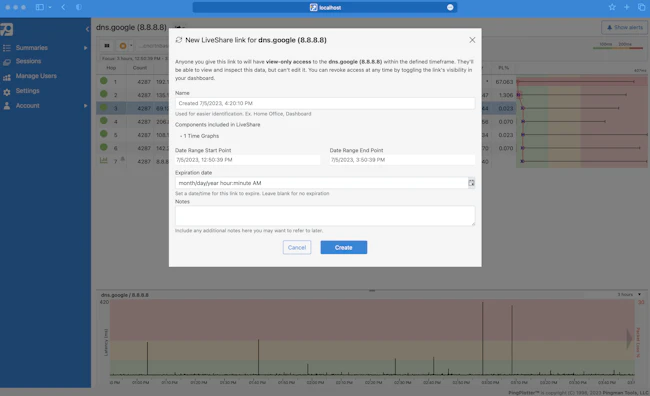This screenshot has height=396, width=650.
Task: Expand the Summaries submenu arrow
Action: [x=85, y=48]
